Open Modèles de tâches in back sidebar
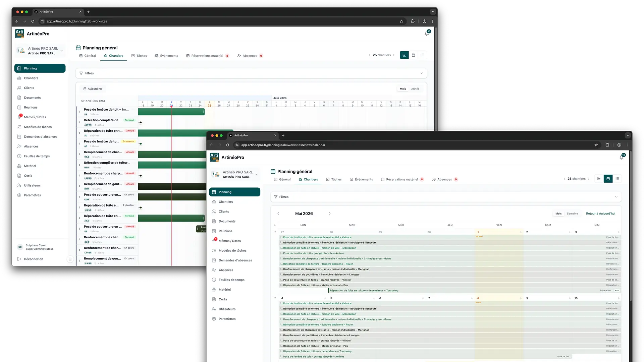Viewport: 644px width, 362px height. click(40, 127)
